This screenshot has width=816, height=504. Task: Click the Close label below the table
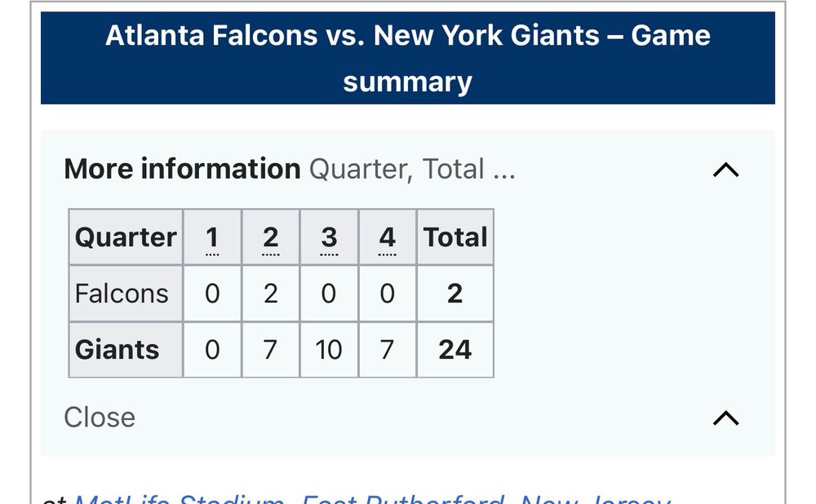click(100, 418)
